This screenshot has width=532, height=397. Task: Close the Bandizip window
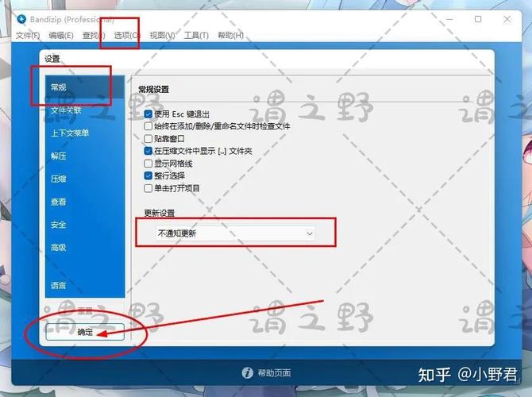pos(507,19)
